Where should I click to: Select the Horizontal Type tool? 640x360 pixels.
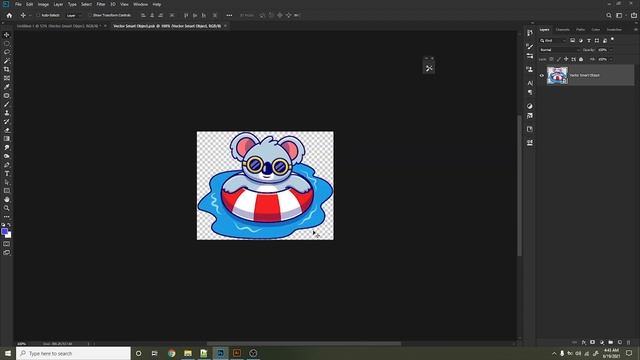[x=7, y=173]
